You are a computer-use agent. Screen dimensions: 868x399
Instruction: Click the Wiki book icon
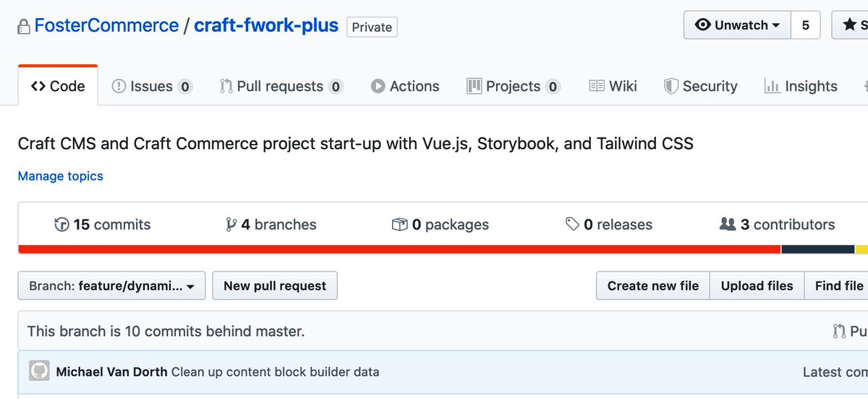click(x=597, y=86)
